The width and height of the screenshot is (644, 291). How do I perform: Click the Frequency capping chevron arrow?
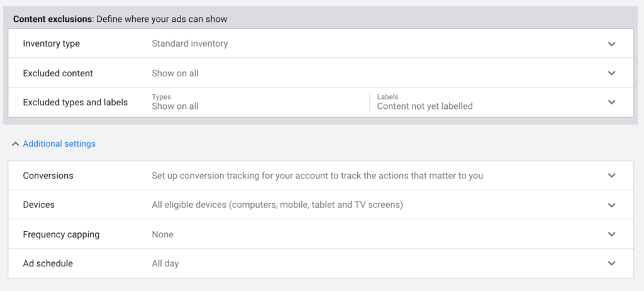click(611, 234)
